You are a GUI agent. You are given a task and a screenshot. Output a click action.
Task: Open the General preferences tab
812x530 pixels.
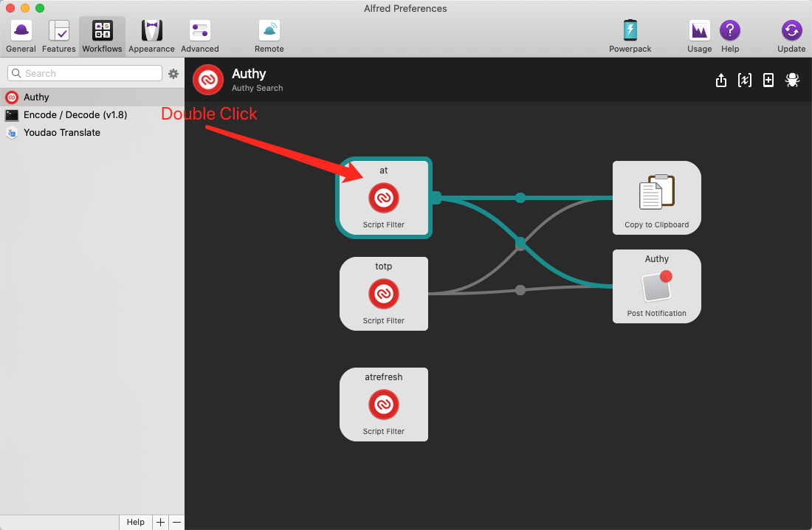coord(21,37)
